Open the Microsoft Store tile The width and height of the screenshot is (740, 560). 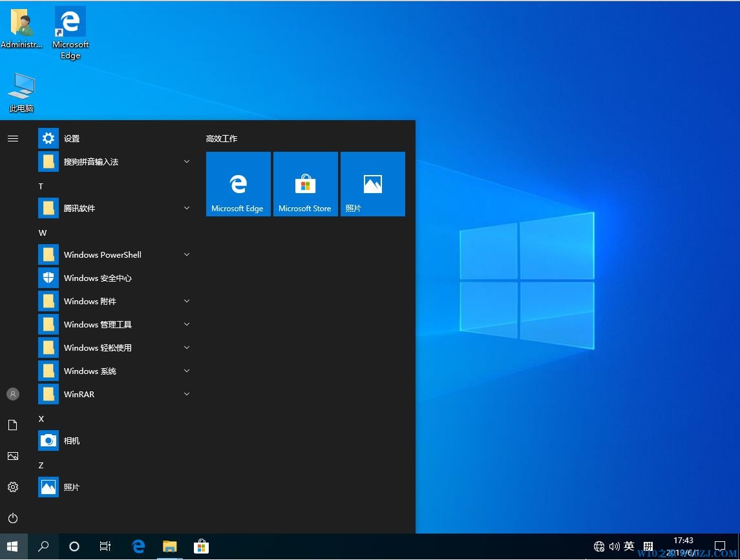click(305, 184)
